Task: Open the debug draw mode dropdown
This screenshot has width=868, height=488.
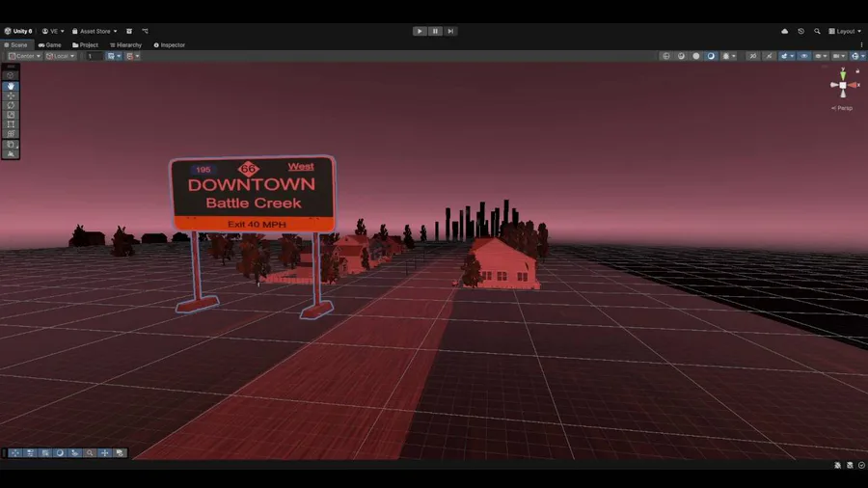Action: coord(728,56)
